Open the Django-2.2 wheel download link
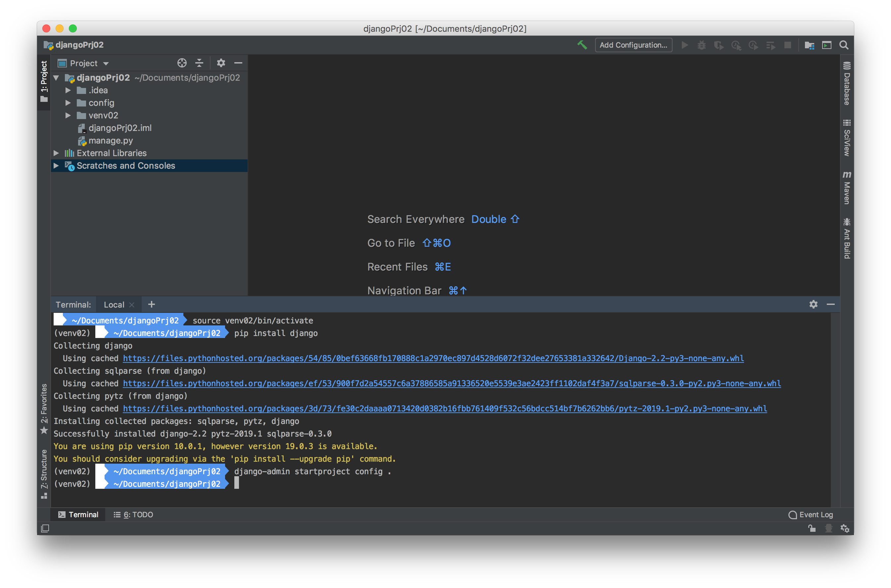This screenshot has width=891, height=588. click(433, 358)
